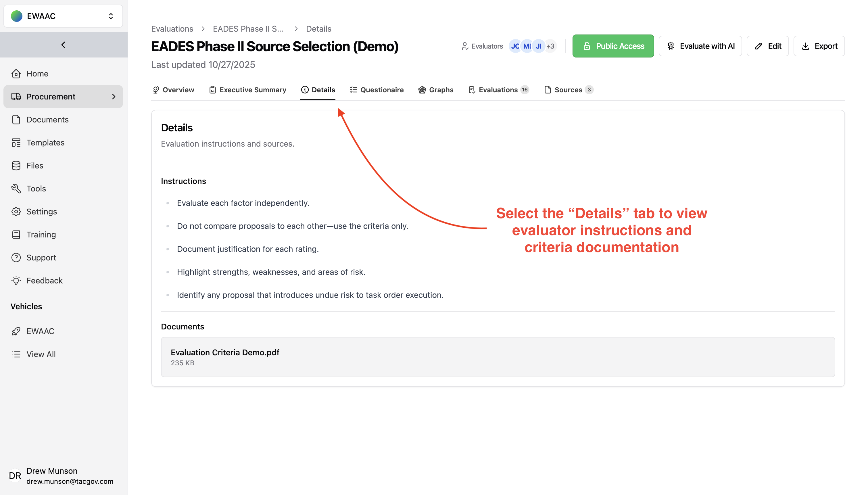Screen dimensions: 868x495
Task: Expand the Procurement menu chevron
Action: pos(114,97)
